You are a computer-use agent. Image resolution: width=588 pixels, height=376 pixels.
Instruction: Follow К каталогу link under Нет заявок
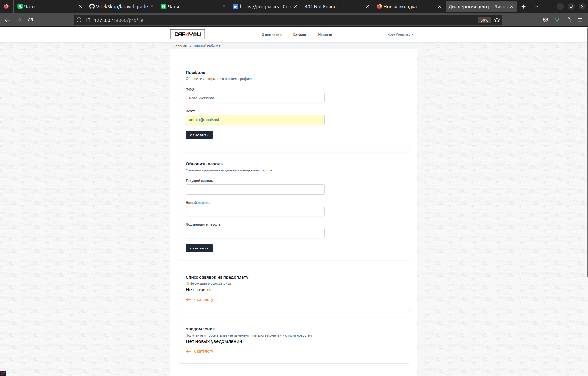(x=200, y=300)
